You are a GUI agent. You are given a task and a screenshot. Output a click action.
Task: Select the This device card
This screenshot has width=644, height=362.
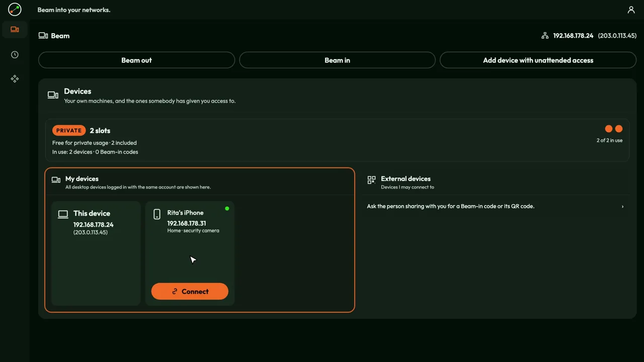click(x=96, y=253)
